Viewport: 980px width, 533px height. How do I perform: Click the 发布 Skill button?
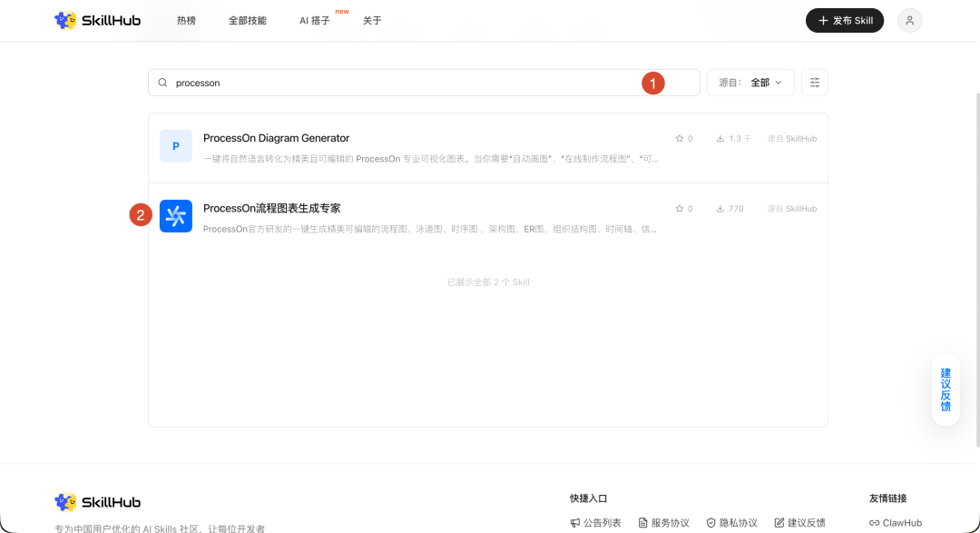845,21
